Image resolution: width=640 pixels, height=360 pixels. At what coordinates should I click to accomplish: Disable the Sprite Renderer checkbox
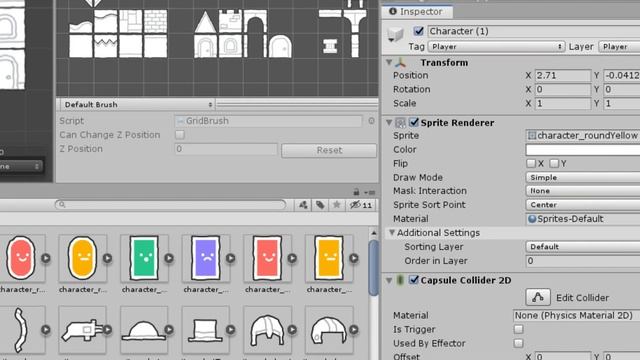click(x=414, y=122)
